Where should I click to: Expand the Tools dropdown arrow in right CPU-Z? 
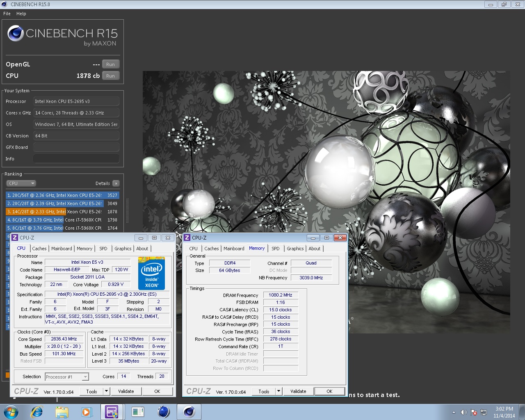tap(278, 391)
